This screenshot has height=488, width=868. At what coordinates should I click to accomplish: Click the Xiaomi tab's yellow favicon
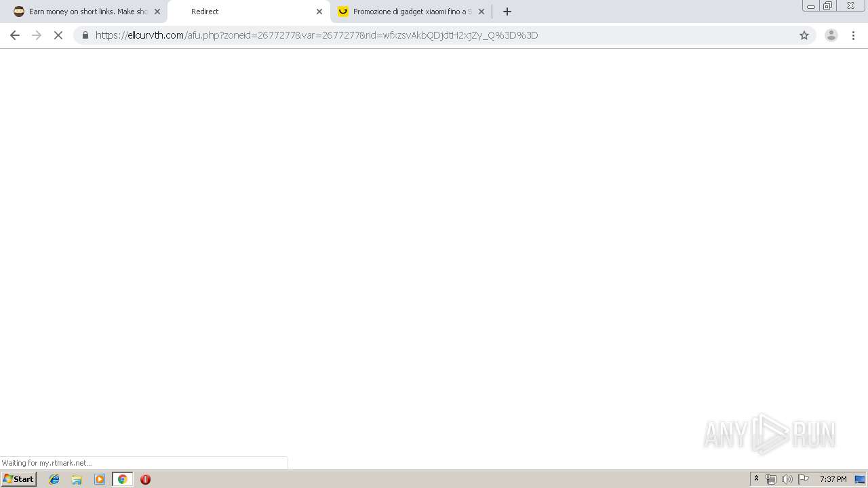(343, 12)
